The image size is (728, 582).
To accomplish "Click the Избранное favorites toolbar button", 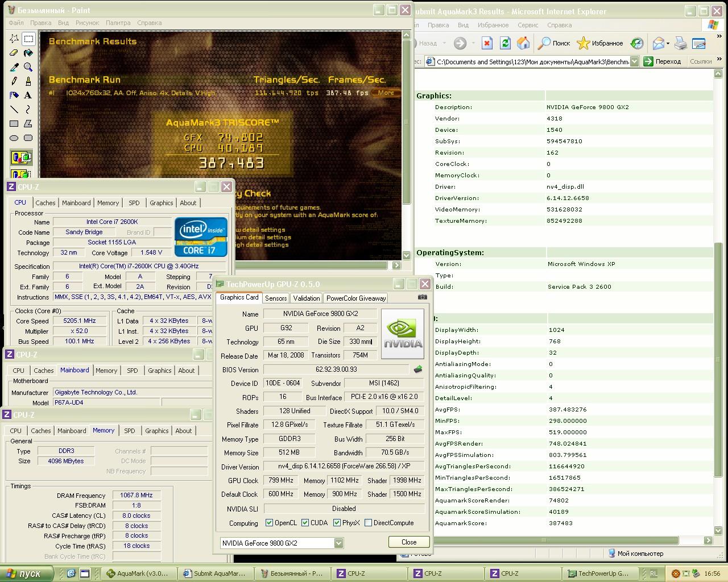I will coord(600,43).
